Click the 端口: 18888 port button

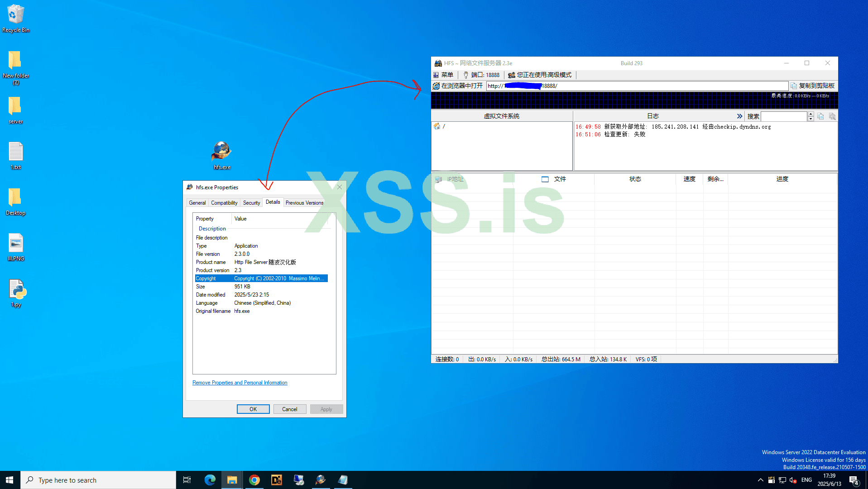click(481, 75)
